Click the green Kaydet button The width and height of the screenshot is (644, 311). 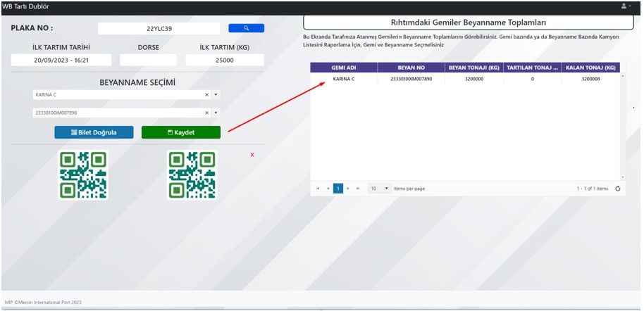pos(181,132)
